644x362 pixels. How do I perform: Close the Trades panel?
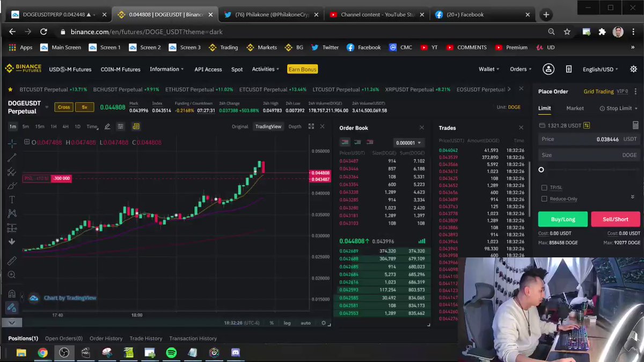click(x=521, y=128)
